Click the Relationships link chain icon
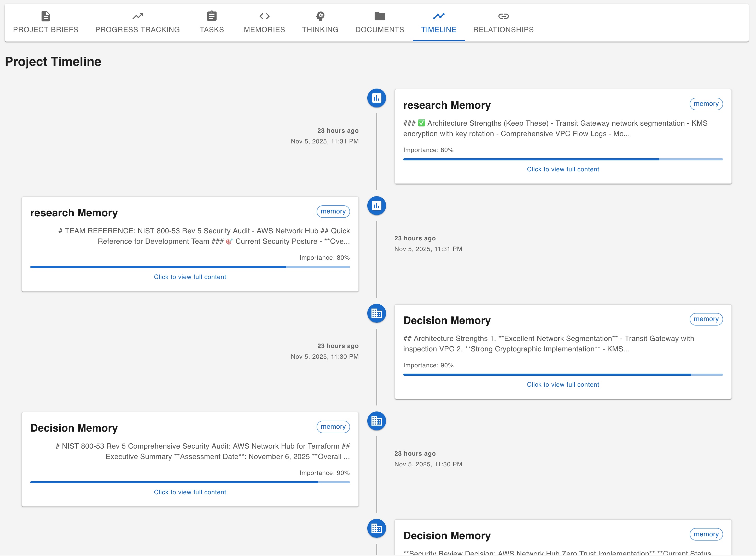The image size is (756, 557). [503, 16]
